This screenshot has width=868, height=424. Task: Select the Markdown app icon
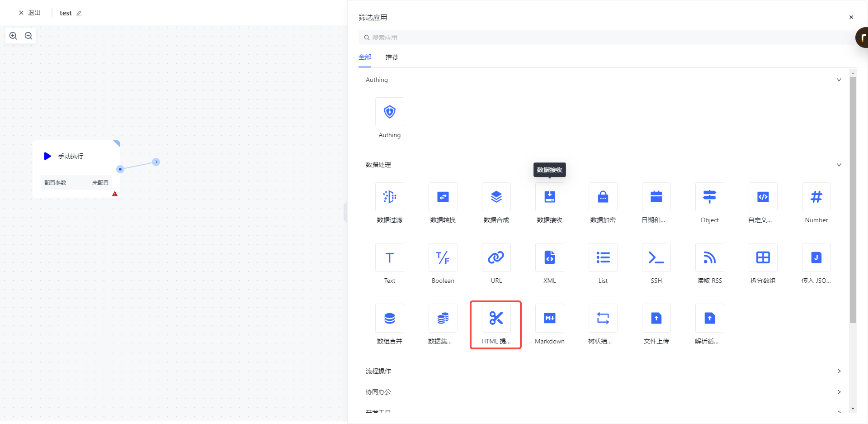pyautogui.click(x=549, y=319)
